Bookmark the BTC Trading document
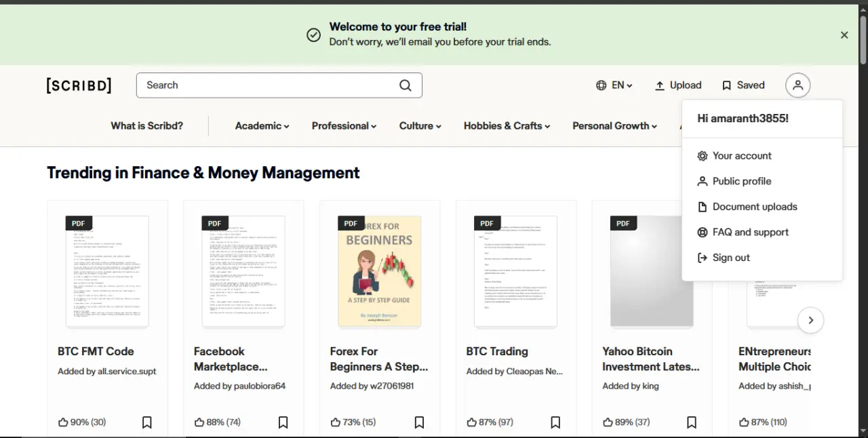 555,422
